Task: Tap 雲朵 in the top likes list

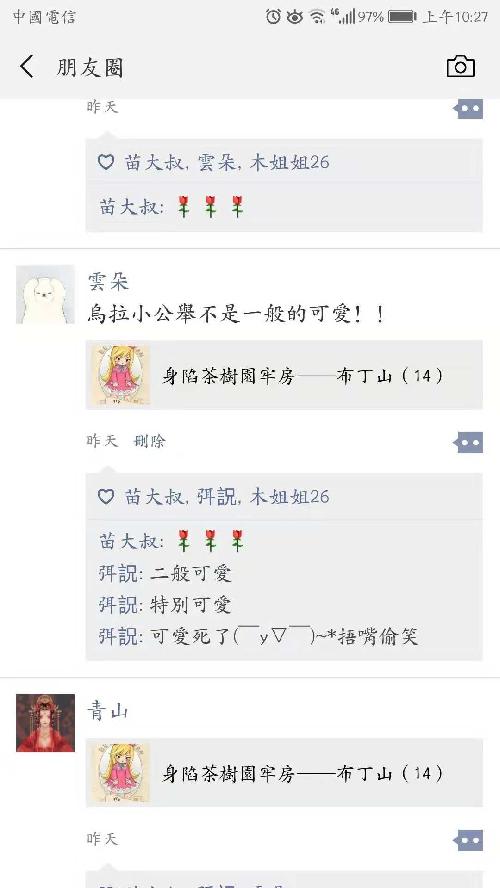Action: coord(219,163)
